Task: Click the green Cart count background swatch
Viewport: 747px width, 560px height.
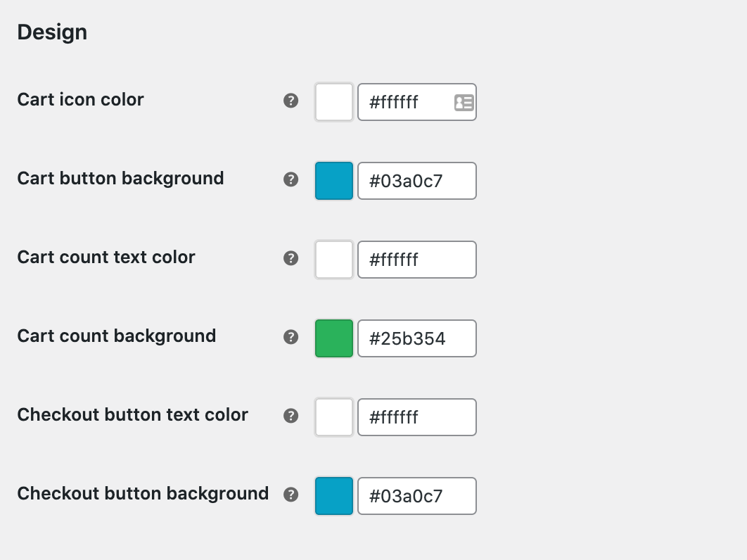Action: tap(333, 338)
